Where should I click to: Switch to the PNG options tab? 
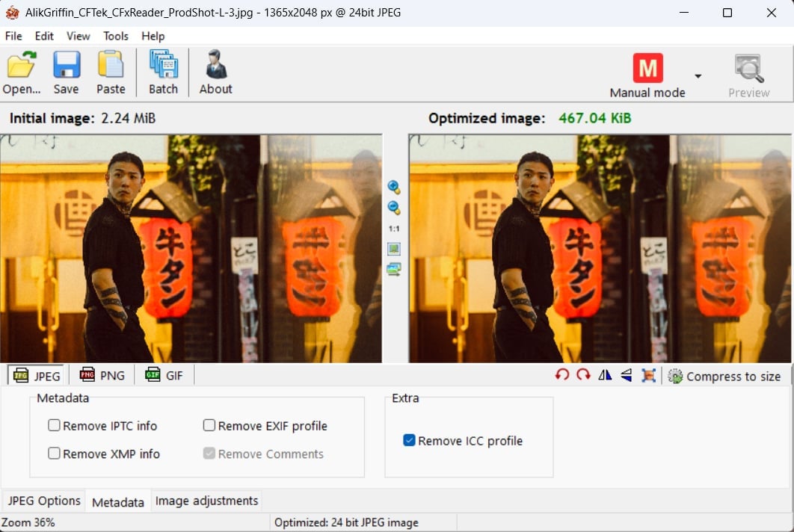pos(102,374)
